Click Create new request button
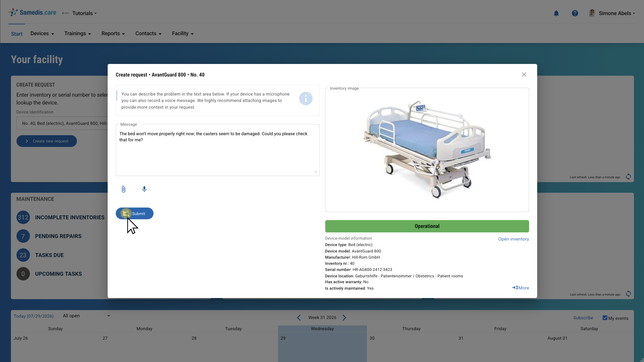The image size is (644, 362). pos(47,141)
